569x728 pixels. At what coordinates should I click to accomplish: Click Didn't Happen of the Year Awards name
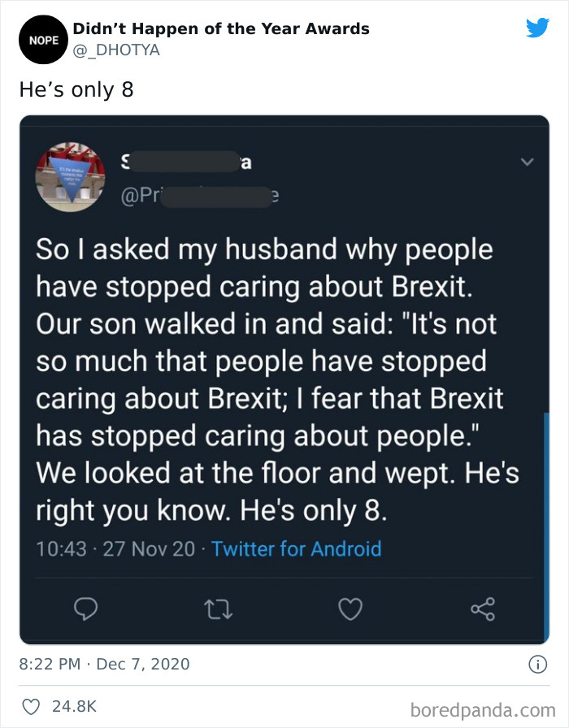(221, 28)
